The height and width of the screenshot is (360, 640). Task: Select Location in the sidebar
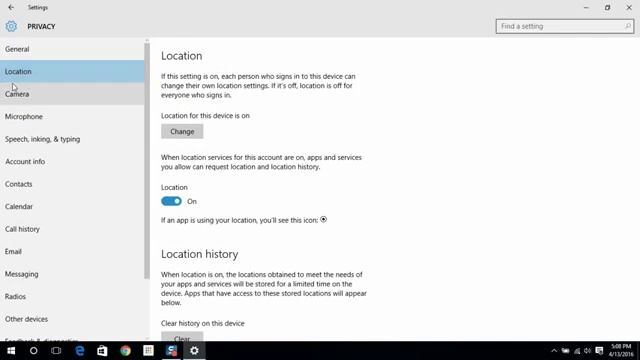click(x=72, y=71)
